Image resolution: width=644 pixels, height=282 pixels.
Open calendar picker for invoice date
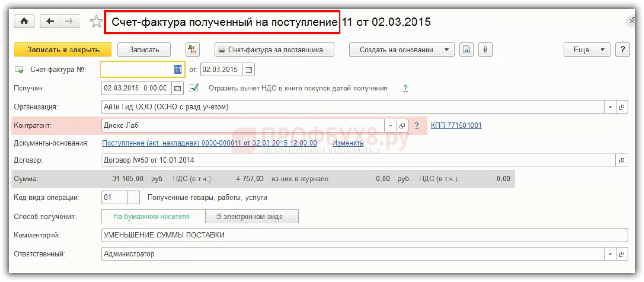(249, 70)
